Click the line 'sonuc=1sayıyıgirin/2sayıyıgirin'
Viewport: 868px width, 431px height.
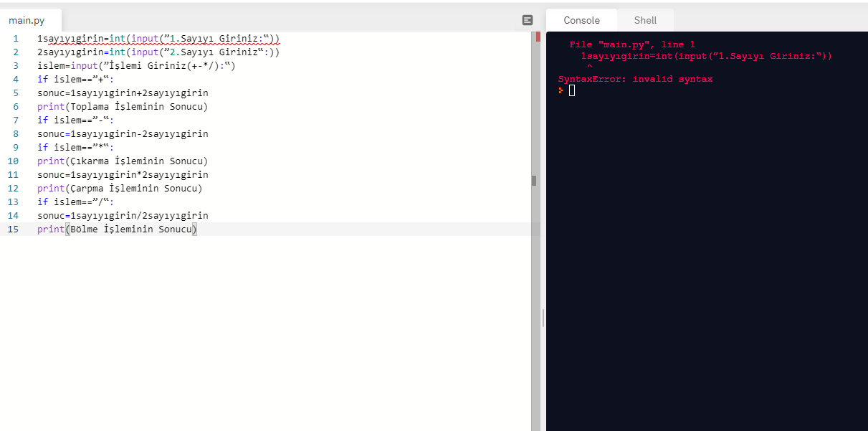[x=123, y=215]
